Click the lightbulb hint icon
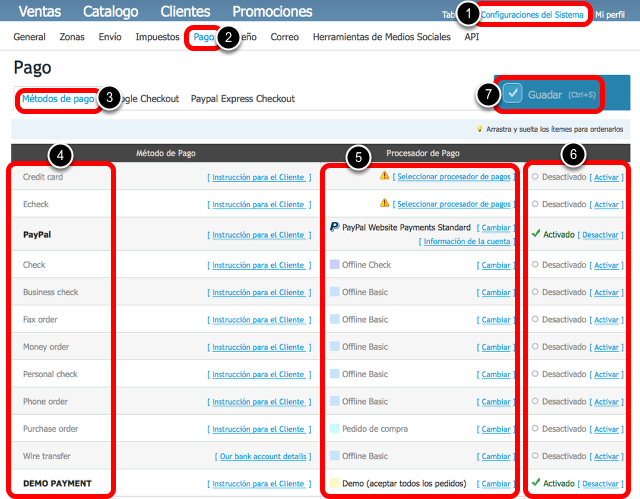The image size is (640, 499). (480, 129)
